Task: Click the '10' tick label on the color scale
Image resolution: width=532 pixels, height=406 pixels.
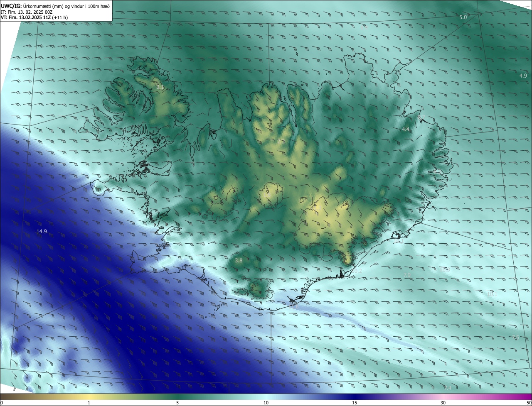Action: [266, 403]
